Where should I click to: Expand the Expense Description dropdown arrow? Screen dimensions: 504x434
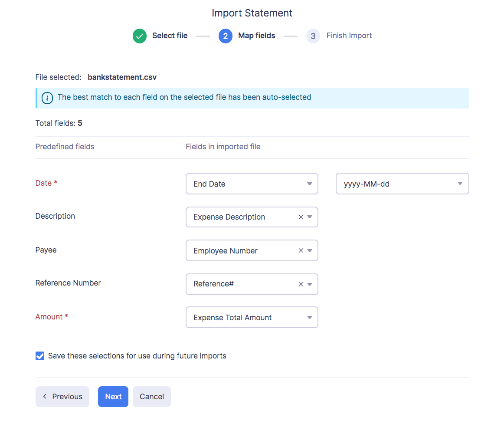[310, 217]
